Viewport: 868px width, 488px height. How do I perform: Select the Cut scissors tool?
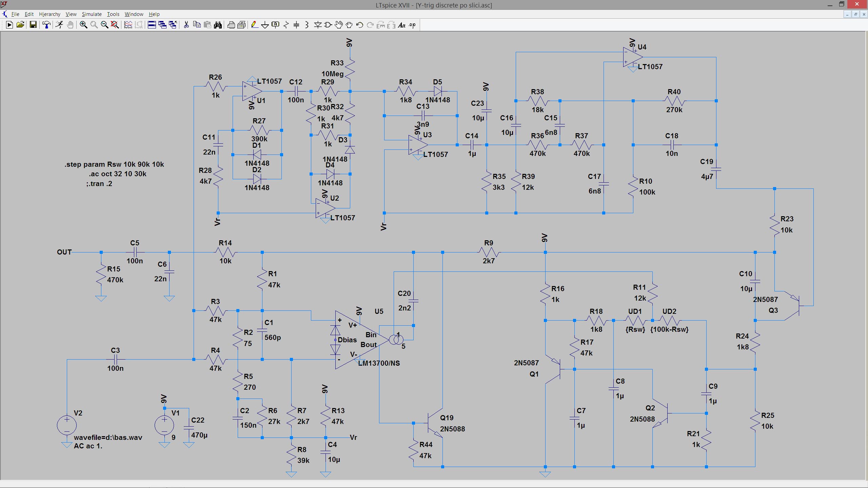pos(186,25)
